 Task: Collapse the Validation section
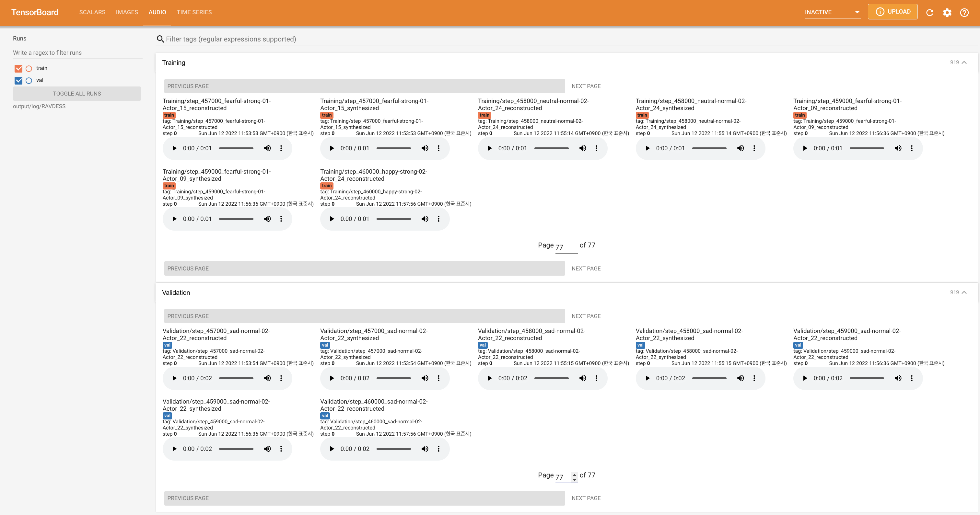[x=964, y=292]
